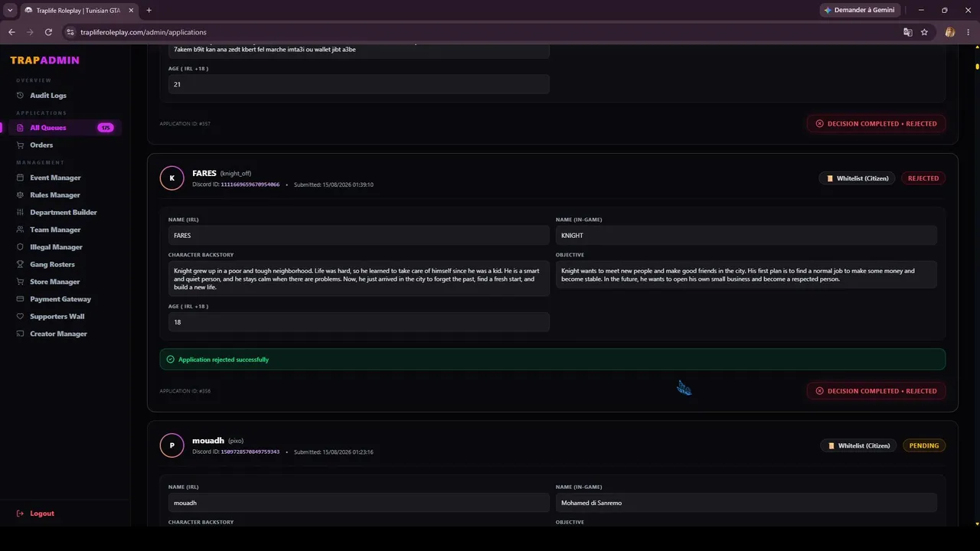Open the Payment Gateway menu item
The height and width of the screenshot is (551, 980).
coord(60,299)
